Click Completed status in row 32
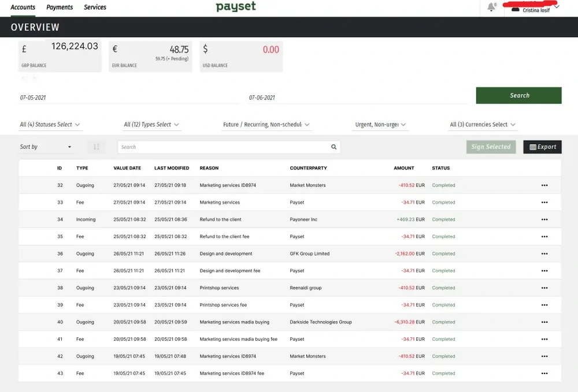The image size is (578, 392). 443,185
